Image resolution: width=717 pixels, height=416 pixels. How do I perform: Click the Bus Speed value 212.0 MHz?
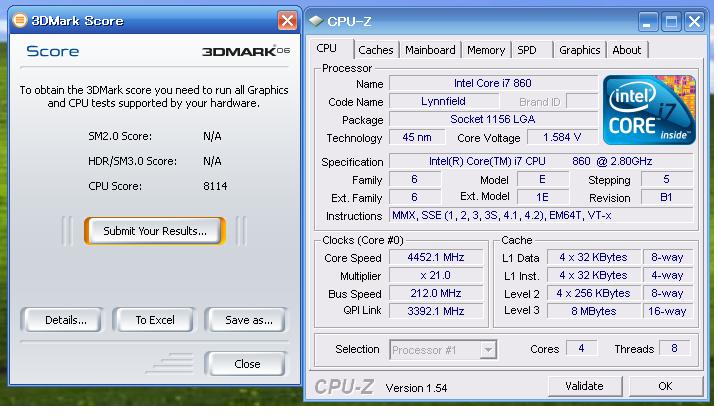[x=436, y=293]
